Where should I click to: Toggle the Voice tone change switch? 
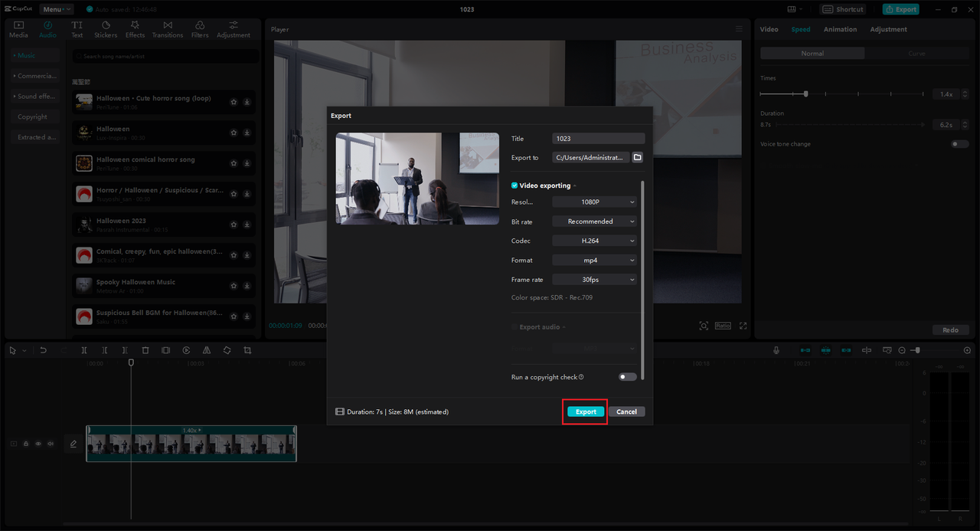[959, 144]
